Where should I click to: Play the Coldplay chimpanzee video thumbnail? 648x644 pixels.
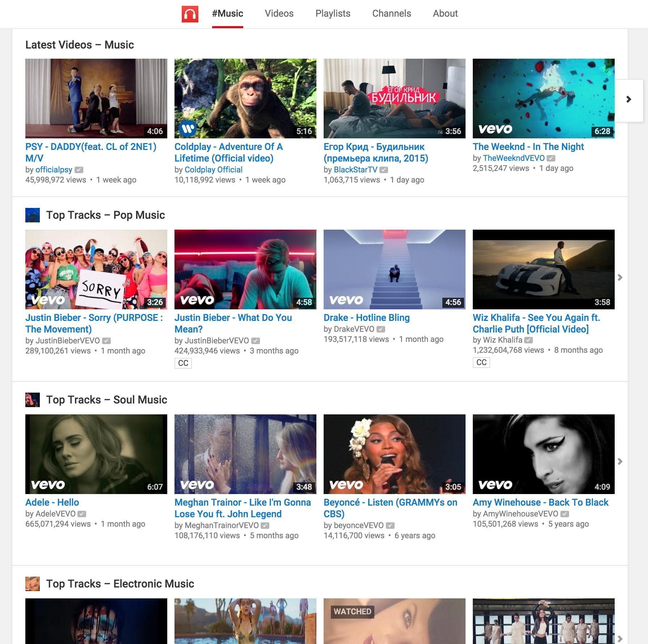245,99
